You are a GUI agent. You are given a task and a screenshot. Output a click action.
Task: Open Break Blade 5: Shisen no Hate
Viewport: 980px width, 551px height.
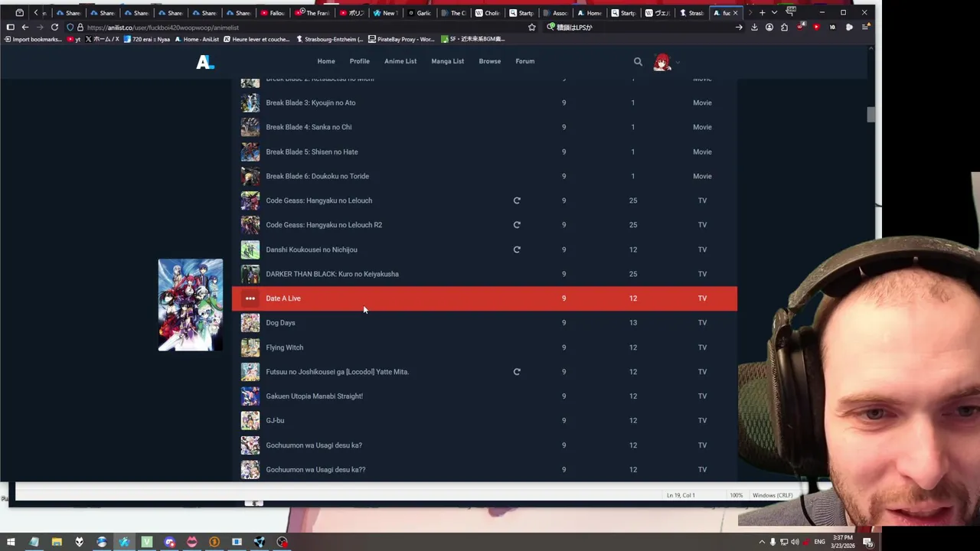click(312, 152)
